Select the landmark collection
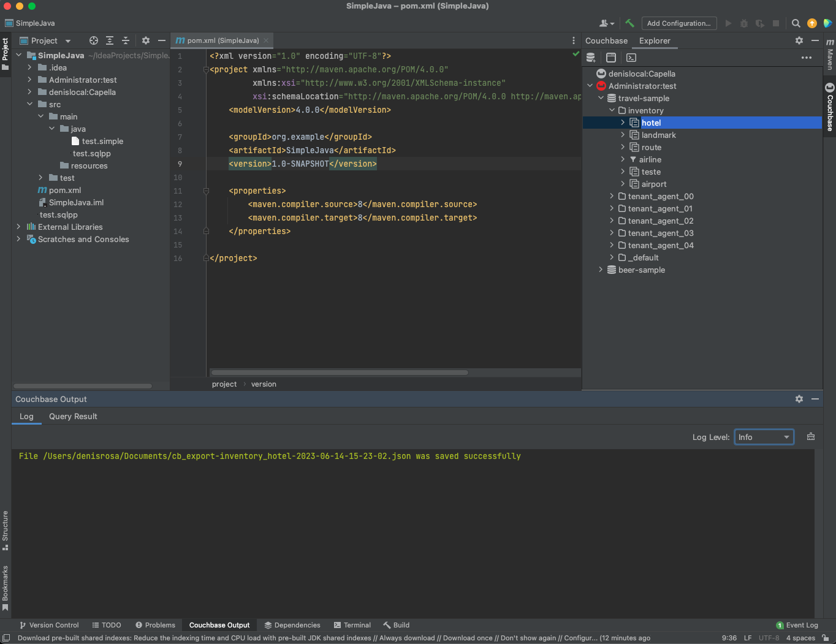836x644 pixels. 659,135
